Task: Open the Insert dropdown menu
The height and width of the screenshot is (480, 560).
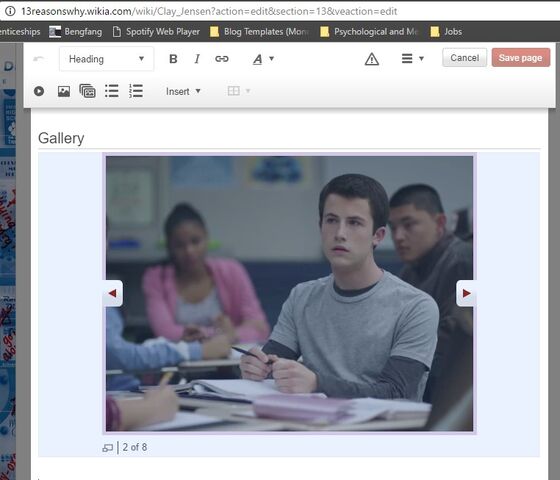Action: pos(183,91)
